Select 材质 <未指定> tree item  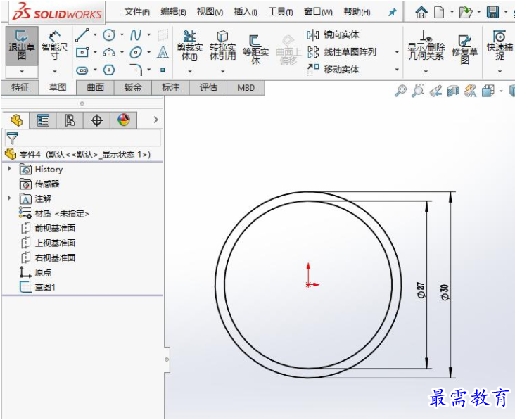pos(54,213)
